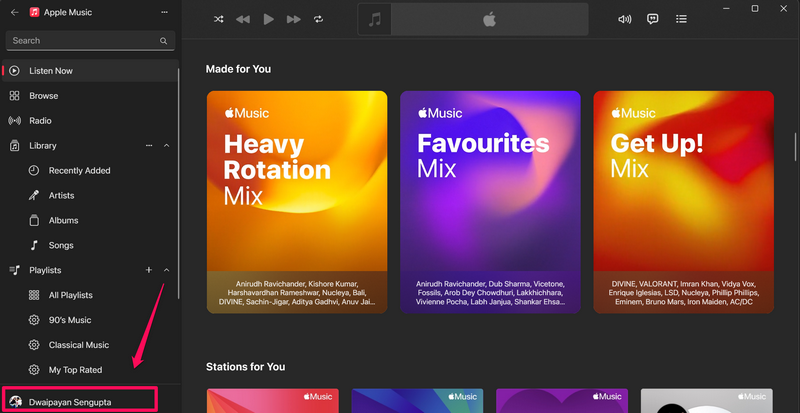The width and height of the screenshot is (800, 413).
Task: Open the My Top Rated playlist
Action: (x=90, y=371)
